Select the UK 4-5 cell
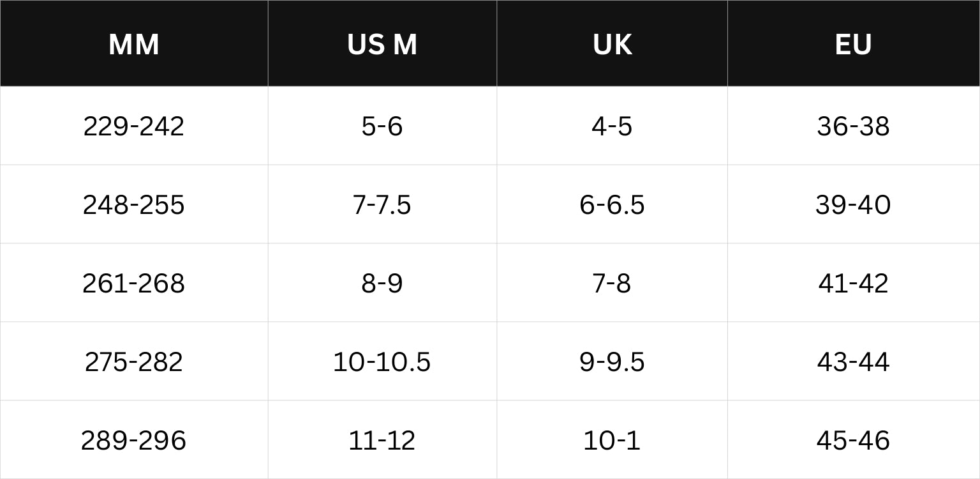980x479 pixels. pyautogui.click(x=612, y=126)
